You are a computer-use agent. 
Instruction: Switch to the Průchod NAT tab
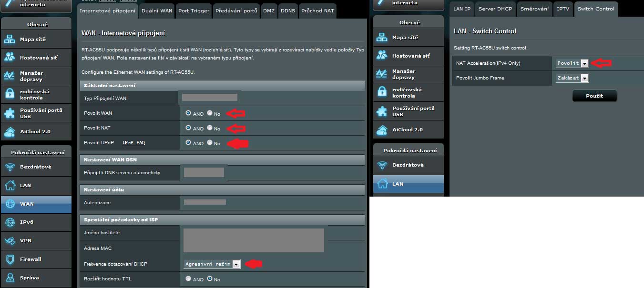pos(317,10)
